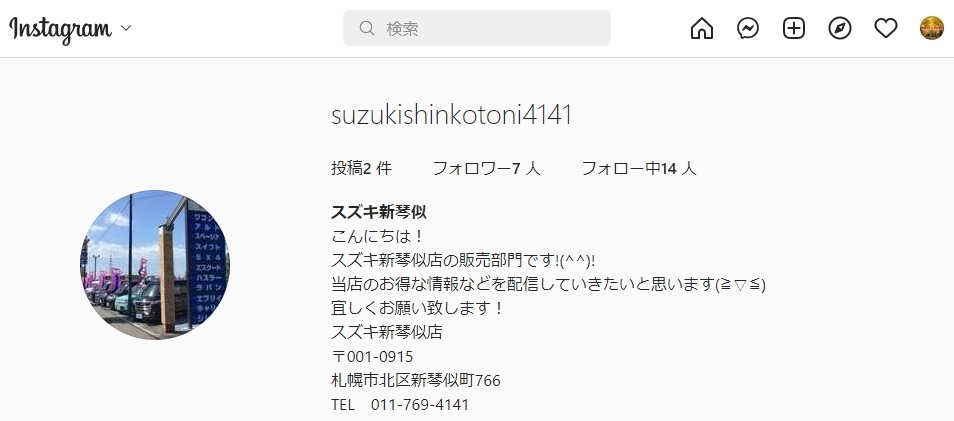Click the TEL 011-769-4141 phone number
Viewport: 954px width, 421px height.
[x=400, y=405]
